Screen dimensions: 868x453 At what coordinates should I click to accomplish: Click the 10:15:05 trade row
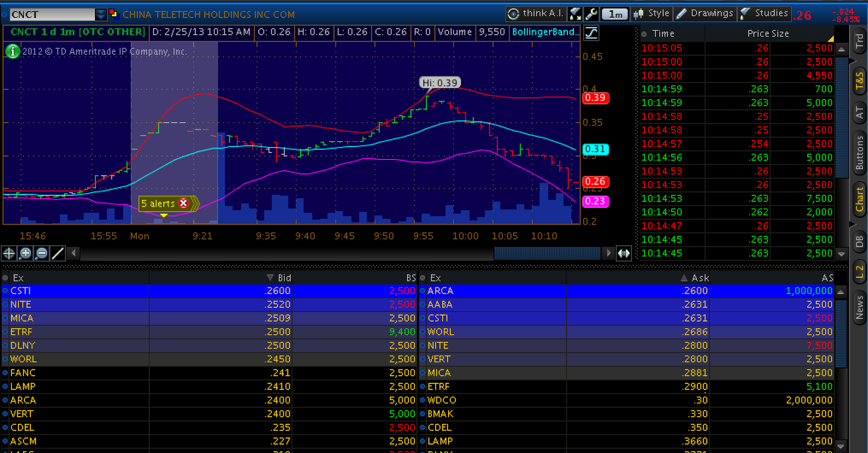click(x=737, y=48)
